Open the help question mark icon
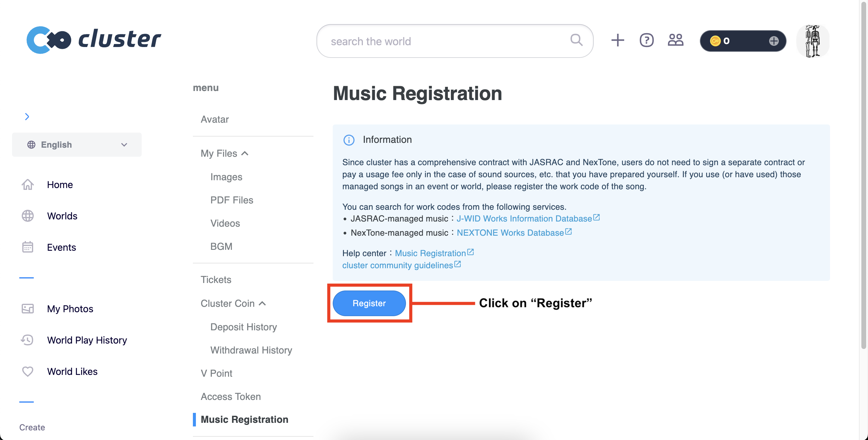 coord(646,40)
